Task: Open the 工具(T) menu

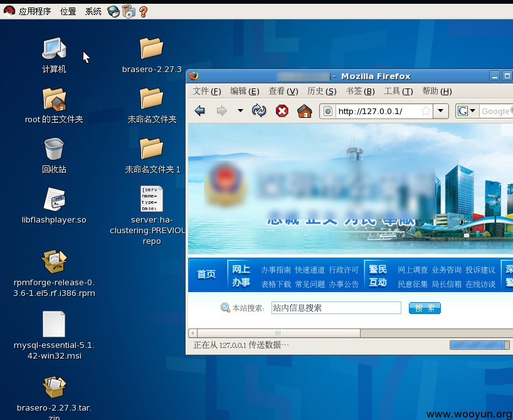Action: pyautogui.click(x=398, y=92)
